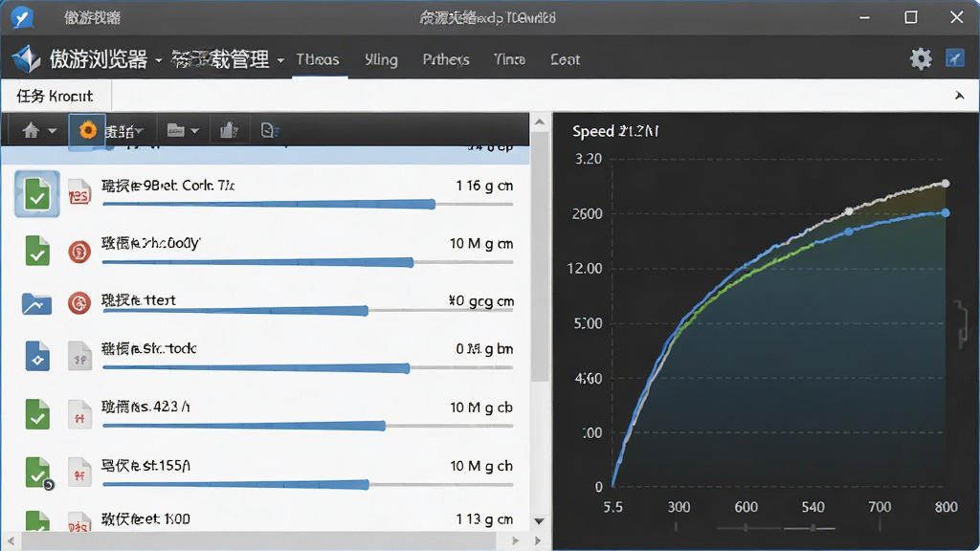Expand the dropdown arrow beside the home icon
Viewport: 980px width, 551px height.
point(53,131)
